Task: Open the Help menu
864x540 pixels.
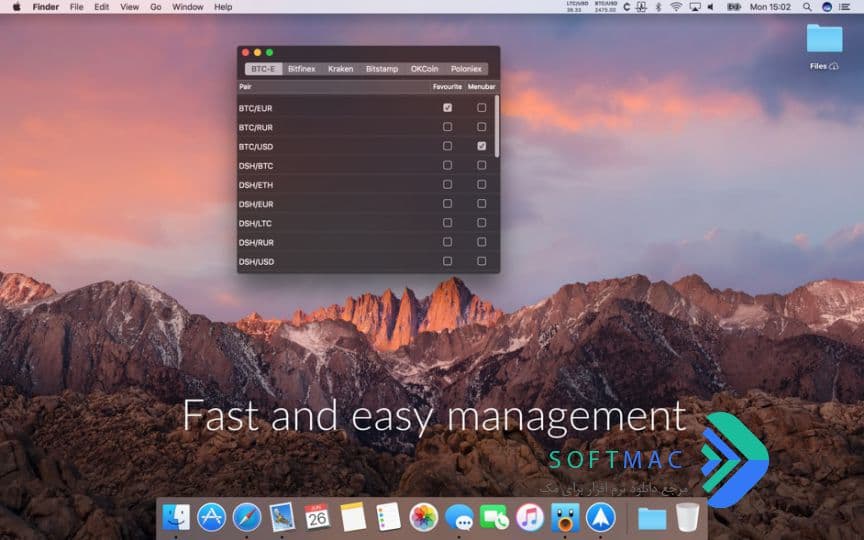Action: click(x=223, y=7)
